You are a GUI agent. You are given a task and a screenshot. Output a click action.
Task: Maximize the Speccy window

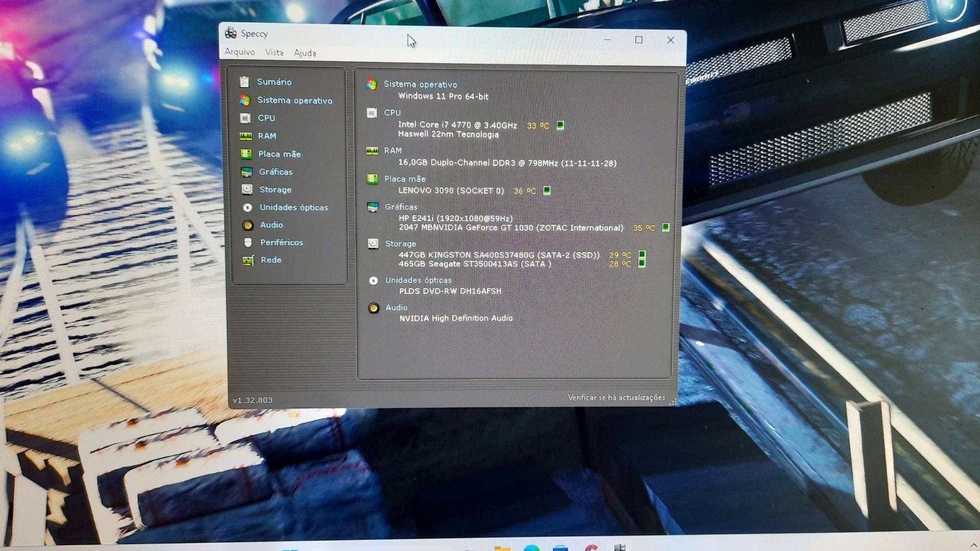[638, 40]
